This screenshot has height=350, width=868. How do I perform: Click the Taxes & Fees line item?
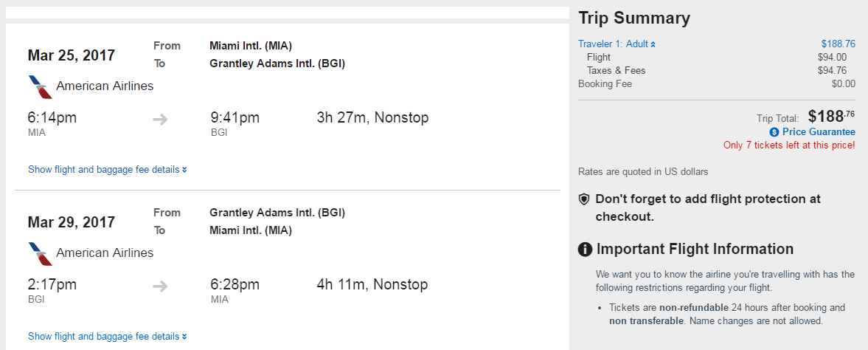pyautogui.click(x=616, y=71)
